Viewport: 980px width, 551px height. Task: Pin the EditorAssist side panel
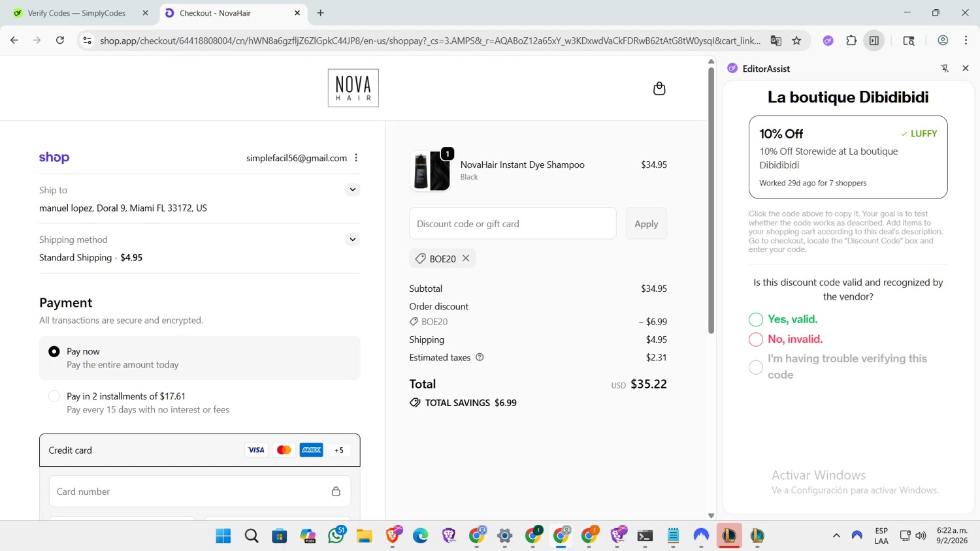[945, 69]
